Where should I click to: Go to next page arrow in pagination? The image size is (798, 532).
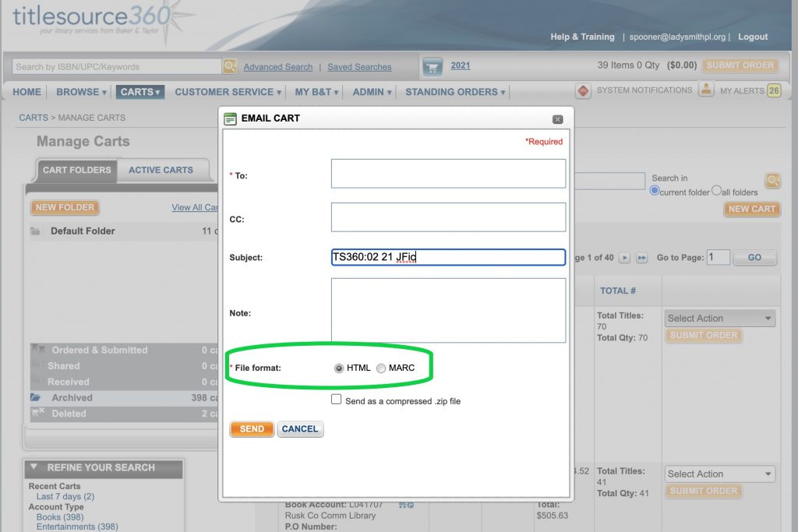point(624,258)
